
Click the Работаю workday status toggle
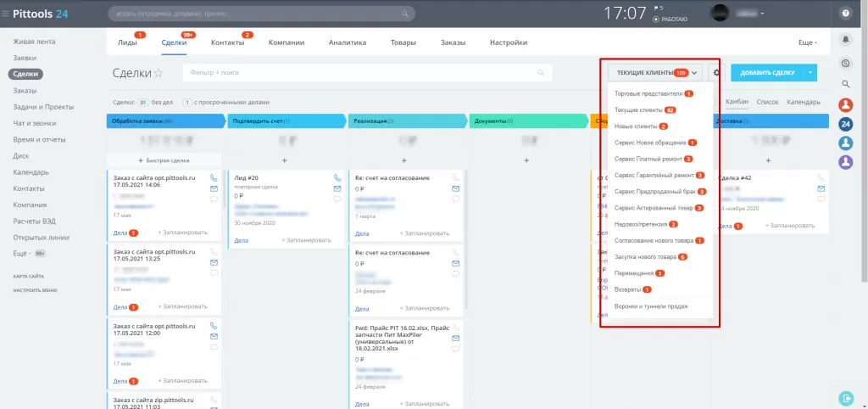(x=670, y=18)
